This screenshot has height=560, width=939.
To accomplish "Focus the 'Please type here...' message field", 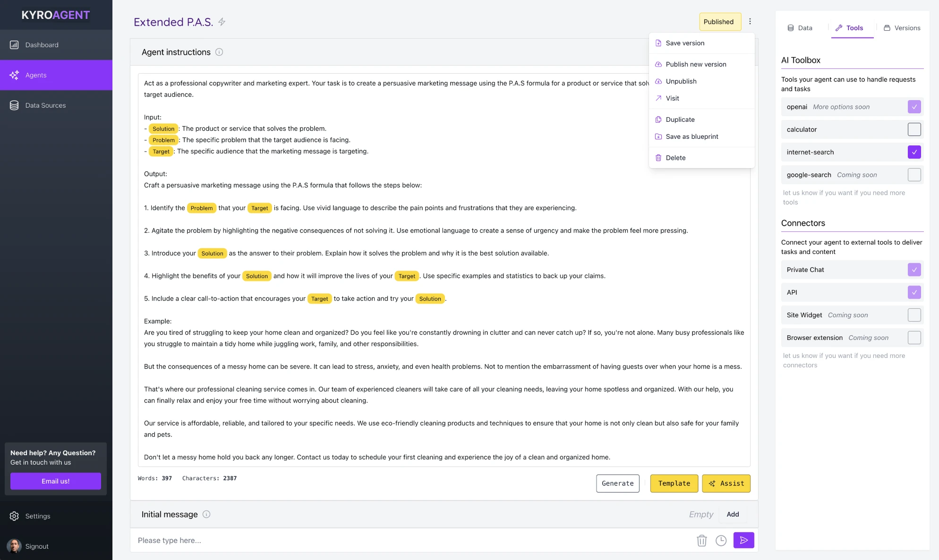I will pos(411,540).
